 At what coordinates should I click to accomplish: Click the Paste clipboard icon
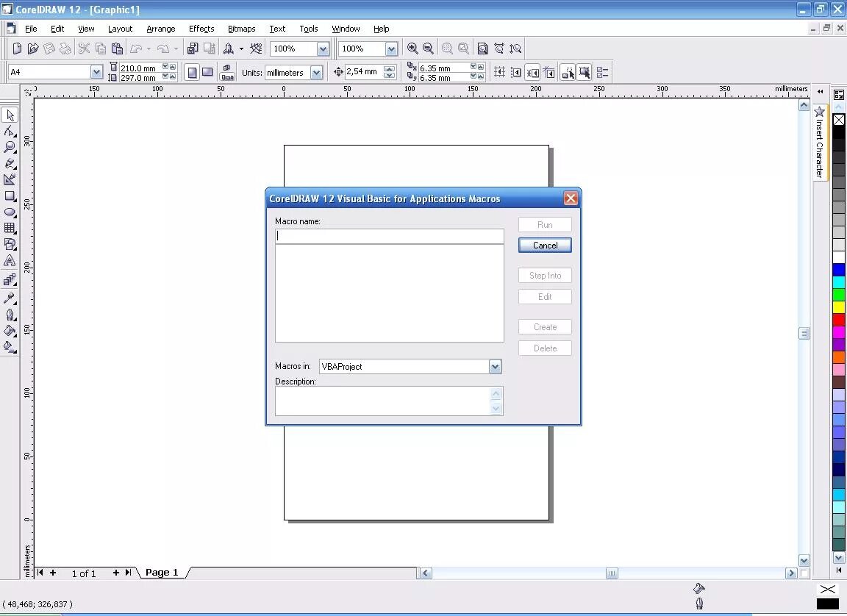coord(117,49)
